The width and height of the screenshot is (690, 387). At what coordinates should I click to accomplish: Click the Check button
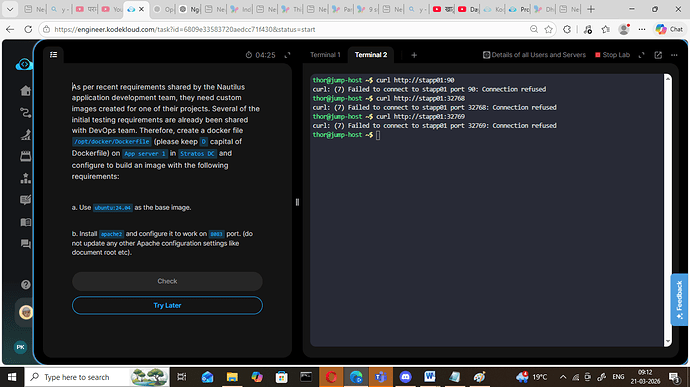(x=167, y=281)
